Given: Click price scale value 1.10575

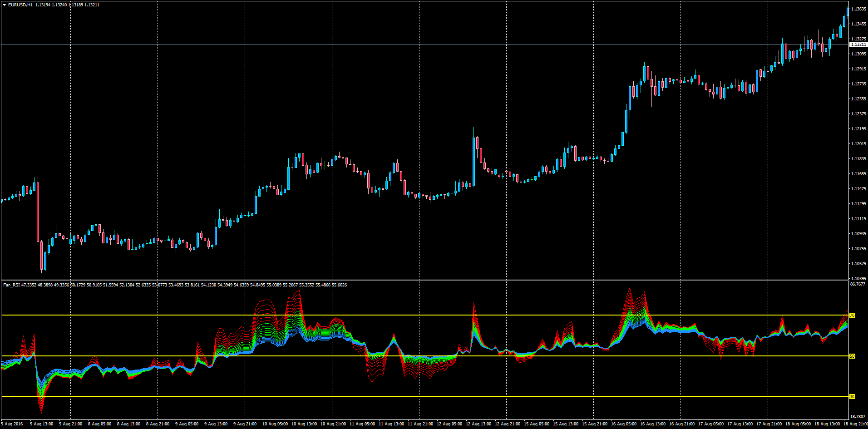Looking at the screenshot, I should click(858, 264).
